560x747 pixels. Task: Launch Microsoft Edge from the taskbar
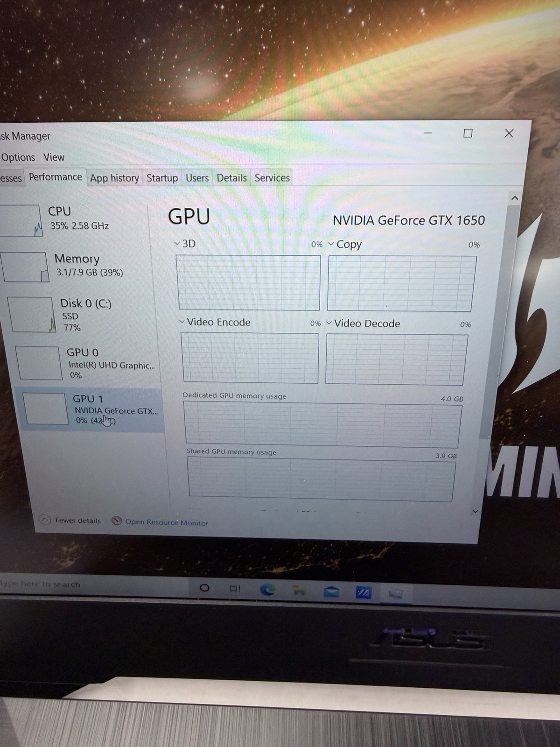tap(267, 590)
